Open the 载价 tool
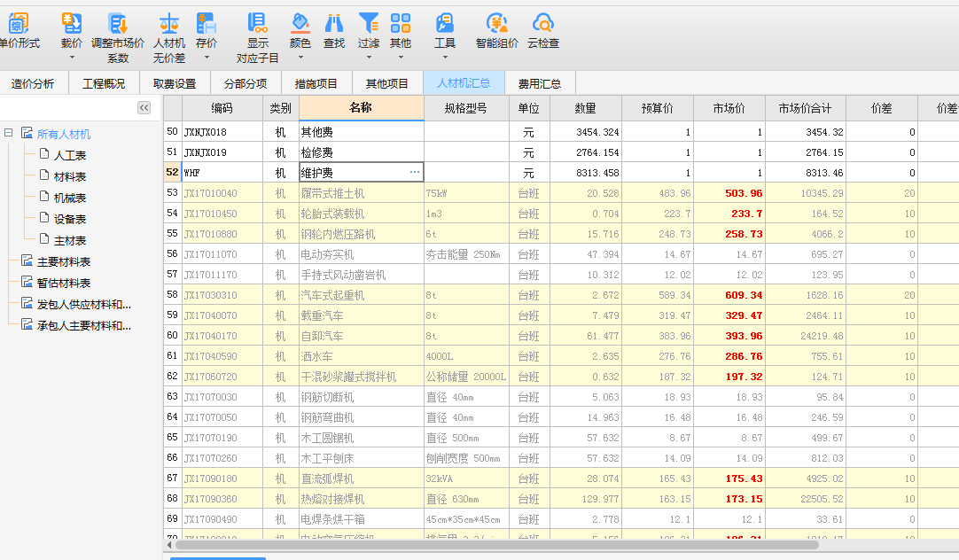Viewport: 959px width, 560px height. (x=72, y=24)
